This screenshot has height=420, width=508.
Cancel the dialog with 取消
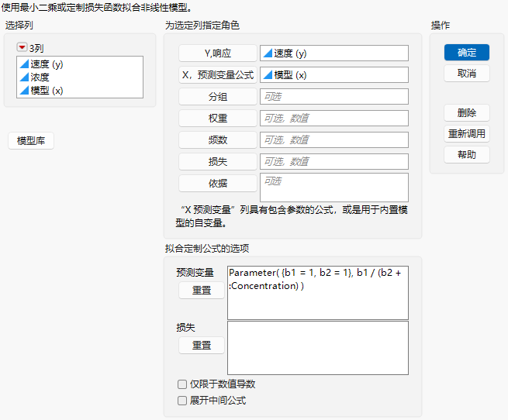pos(467,74)
